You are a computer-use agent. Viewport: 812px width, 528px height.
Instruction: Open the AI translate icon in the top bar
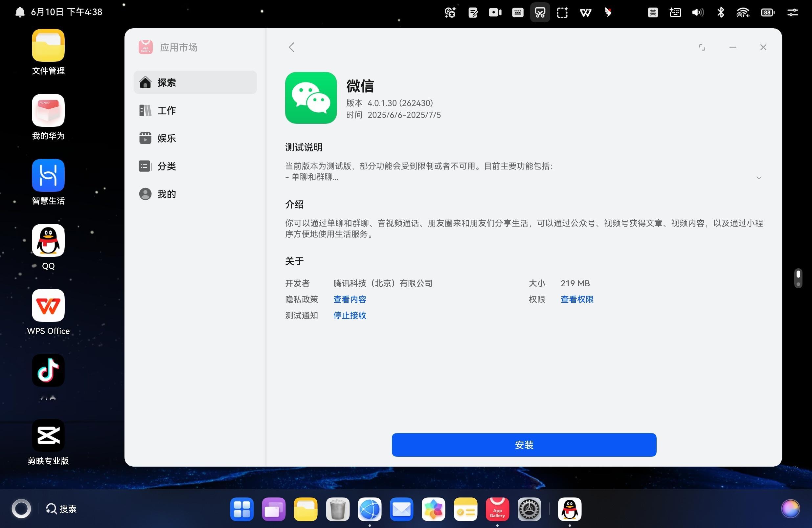pyautogui.click(x=450, y=12)
